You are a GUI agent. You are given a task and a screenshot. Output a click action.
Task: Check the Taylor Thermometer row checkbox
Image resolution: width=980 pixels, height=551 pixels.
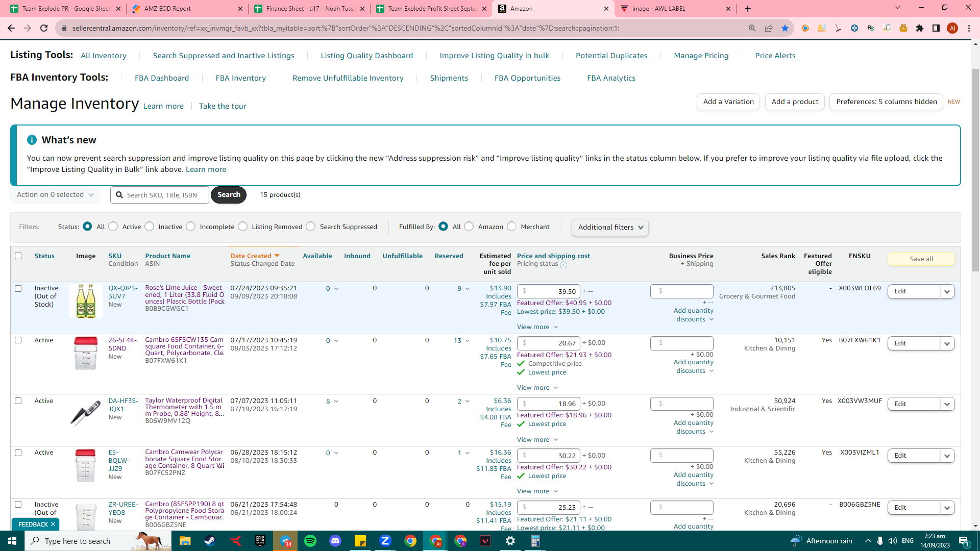[18, 401]
